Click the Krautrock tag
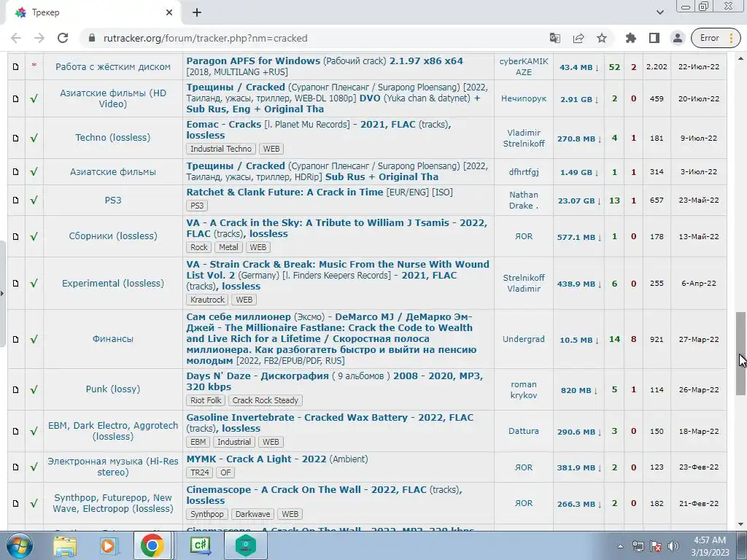 coord(207,300)
